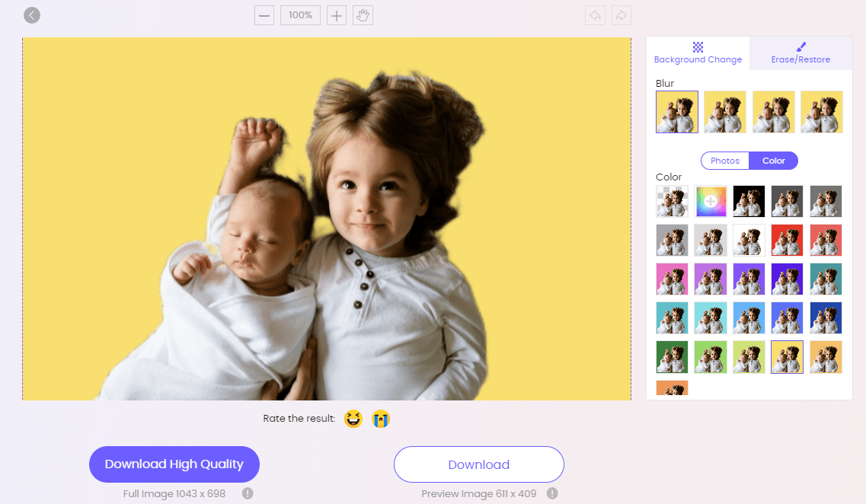Click the redo arrow icon
The width and height of the screenshot is (866, 504).
621,14
